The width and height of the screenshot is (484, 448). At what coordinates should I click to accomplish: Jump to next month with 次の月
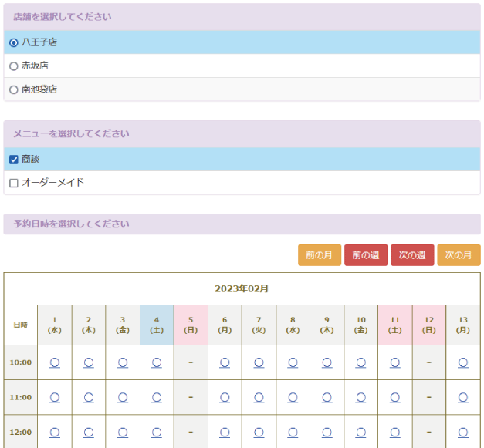pyautogui.click(x=459, y=255)
